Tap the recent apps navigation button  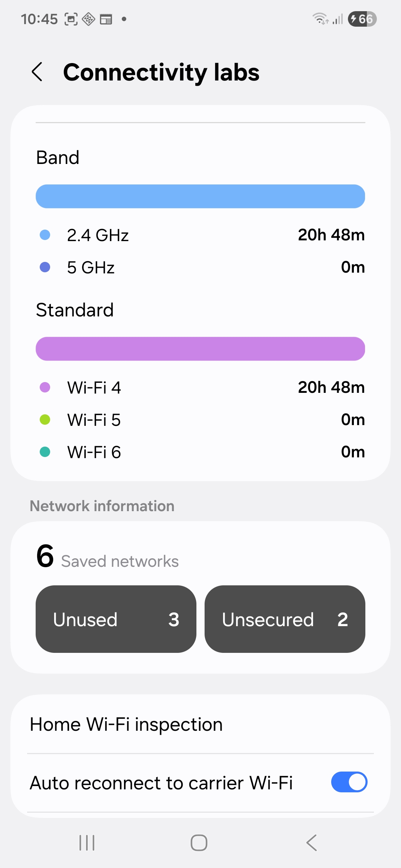point(87,843)
